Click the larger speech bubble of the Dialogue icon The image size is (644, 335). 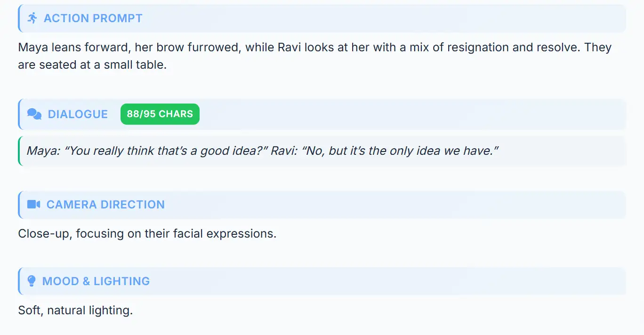coord(31,112)
